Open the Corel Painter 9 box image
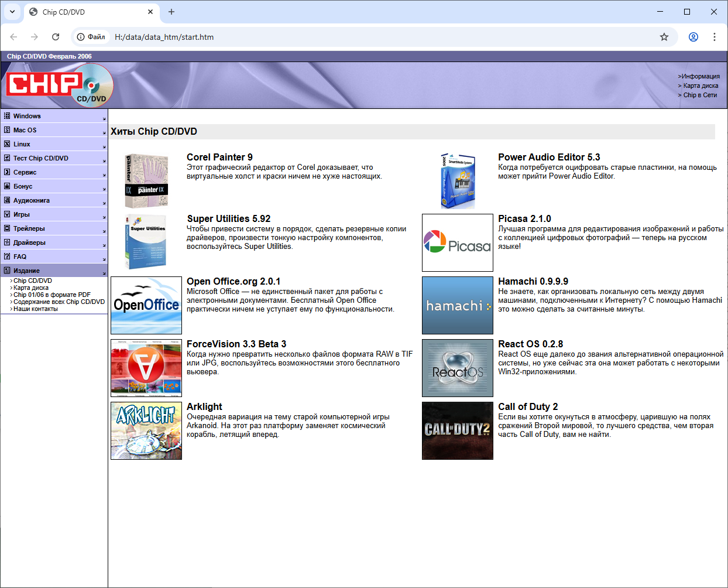The height and width of the screenshot is (588, 728). point(146,181)
